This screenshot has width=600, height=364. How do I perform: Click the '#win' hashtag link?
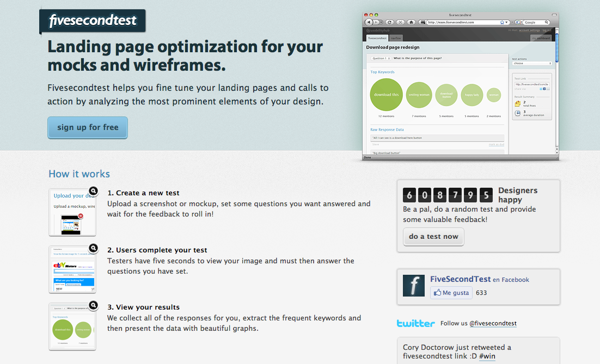coord(487,356)
